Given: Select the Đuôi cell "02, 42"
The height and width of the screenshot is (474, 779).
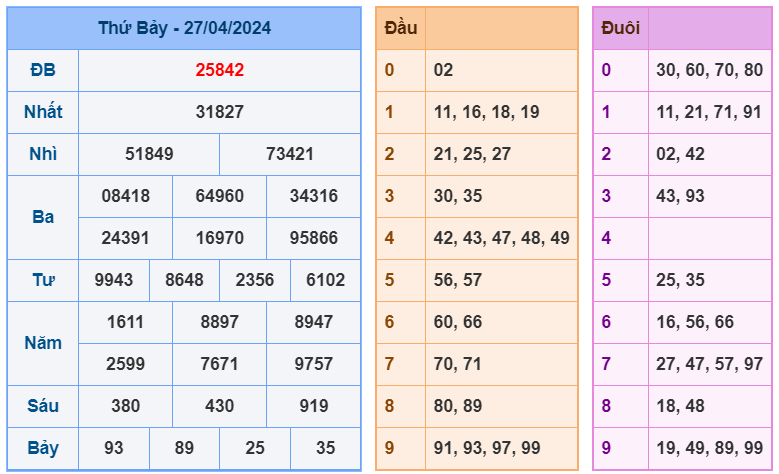Looking at the screenshot, I should 680,154.
